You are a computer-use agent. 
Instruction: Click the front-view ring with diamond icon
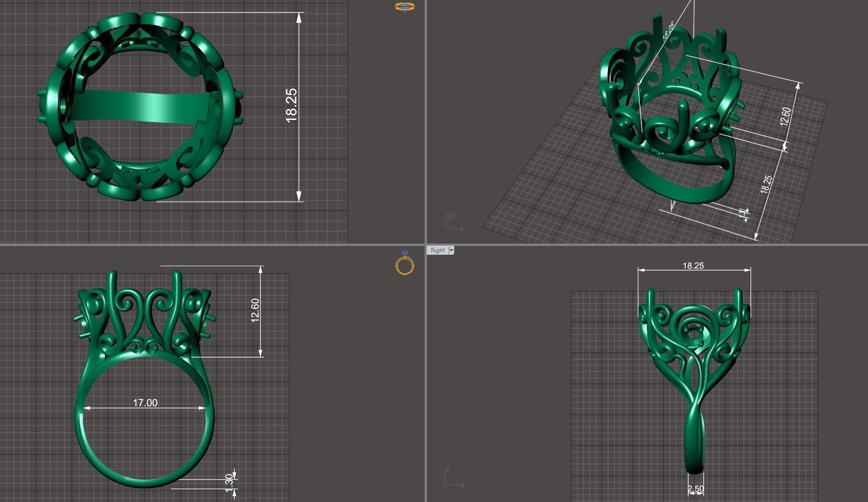[404, 263]
